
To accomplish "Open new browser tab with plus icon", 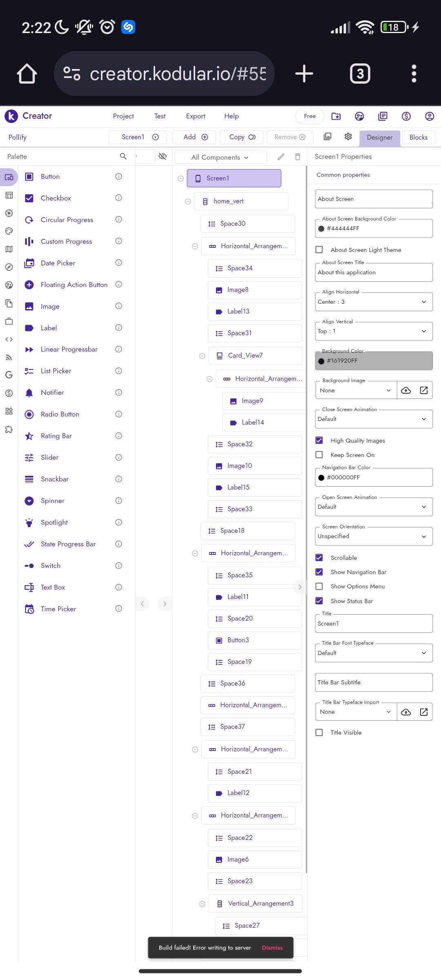I will click(x=304, y=73).
